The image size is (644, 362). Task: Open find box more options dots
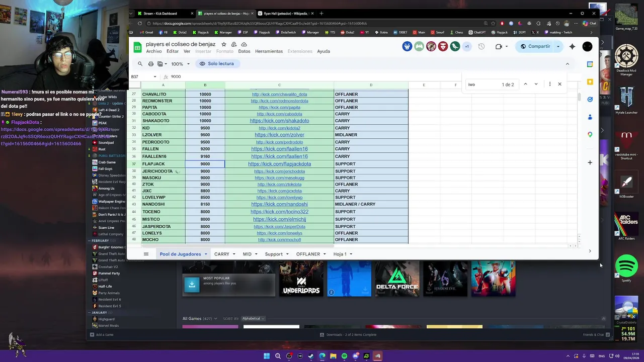pos(549,84)
